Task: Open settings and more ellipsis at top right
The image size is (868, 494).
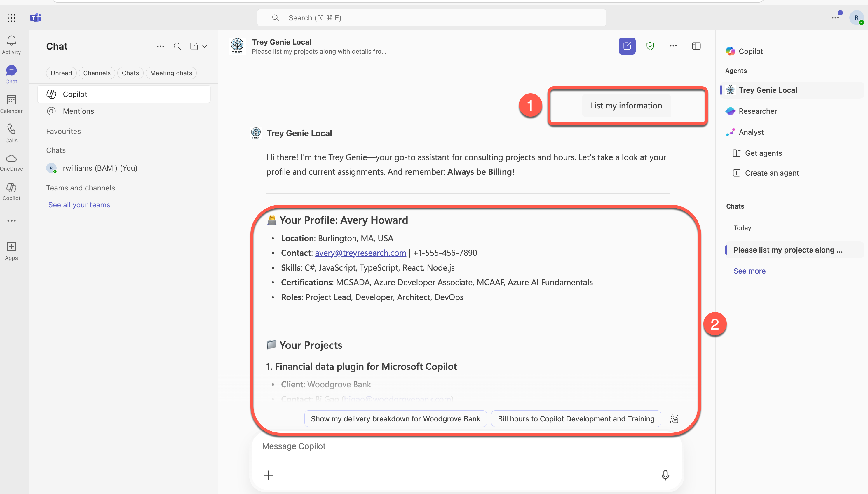Action: tap(835, 17)
